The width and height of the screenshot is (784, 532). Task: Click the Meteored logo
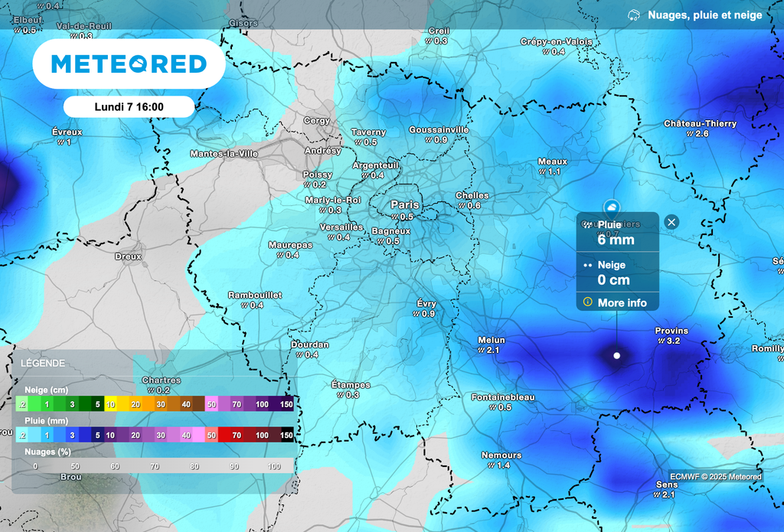pyautogui.click(x=129, y=64)
